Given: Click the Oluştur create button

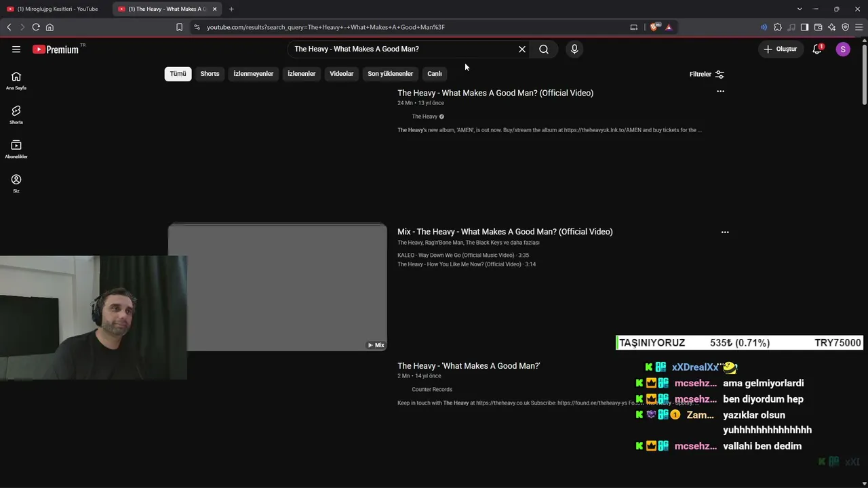Looking at the screenshot, I should [781, 49].
